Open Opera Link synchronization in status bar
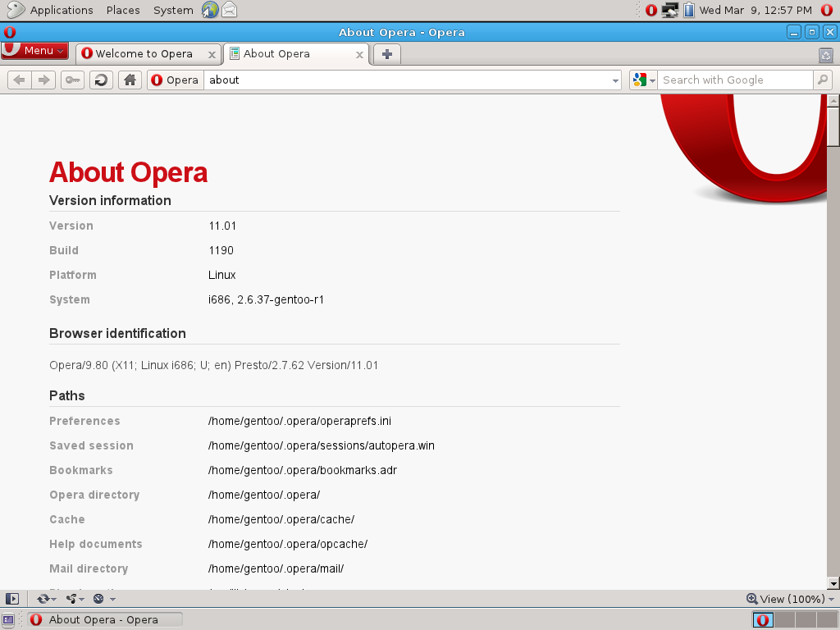The image size is (840, 630). [x=43, y=599]
